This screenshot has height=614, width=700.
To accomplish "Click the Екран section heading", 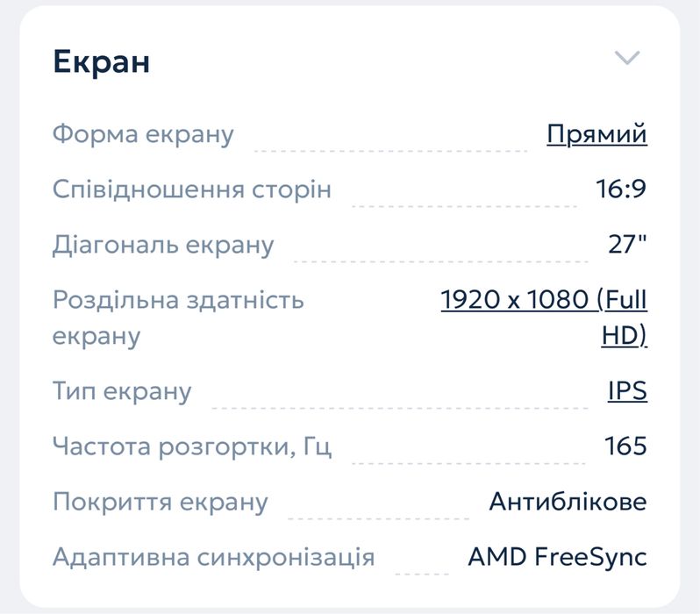I will (102, 61).
